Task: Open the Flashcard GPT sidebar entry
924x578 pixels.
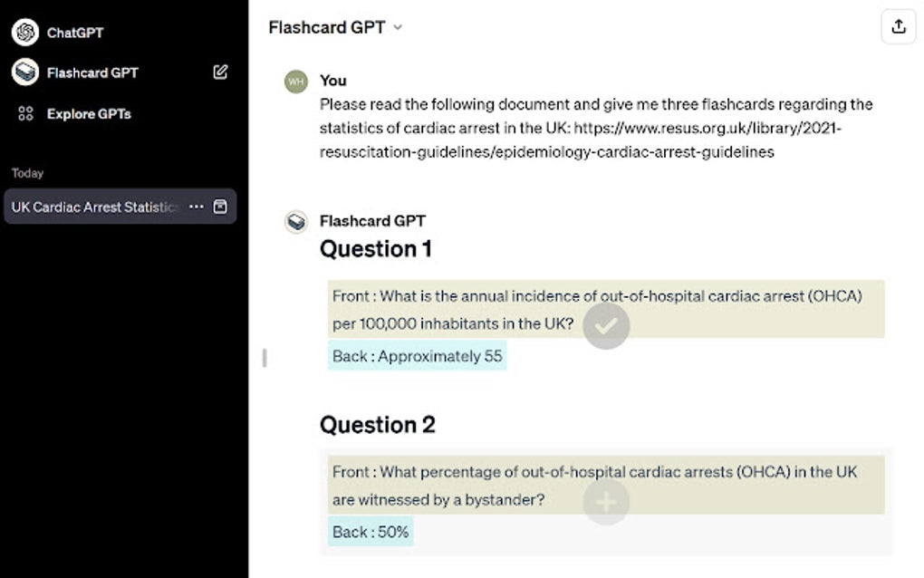Action: click(92, 72)
